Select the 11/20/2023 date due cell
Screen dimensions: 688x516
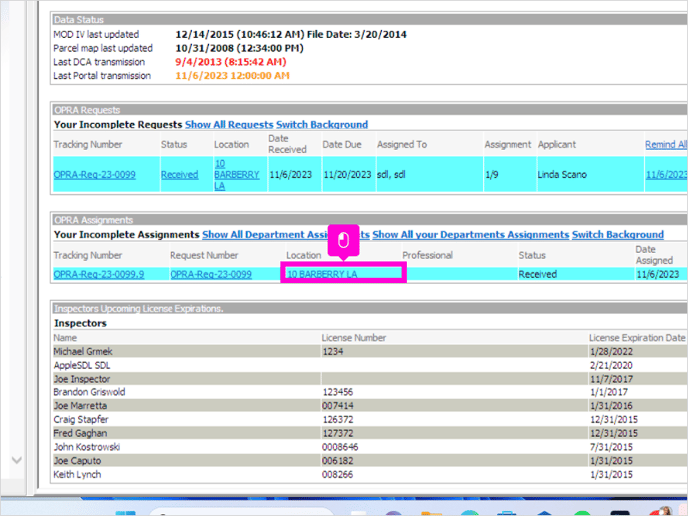[347, 175]
